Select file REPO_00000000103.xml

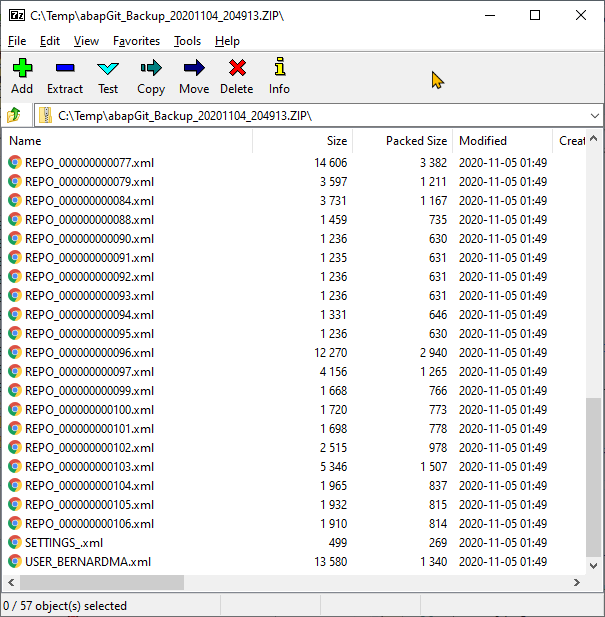tap(89, 467)
